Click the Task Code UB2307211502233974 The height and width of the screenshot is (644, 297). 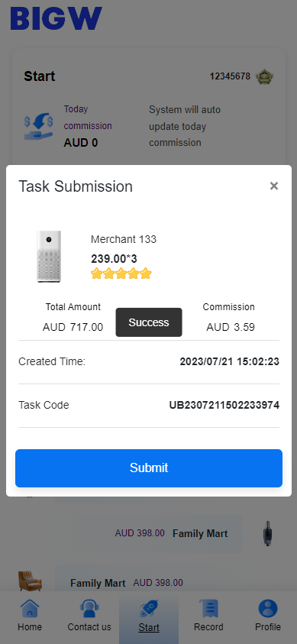[224, 406]
